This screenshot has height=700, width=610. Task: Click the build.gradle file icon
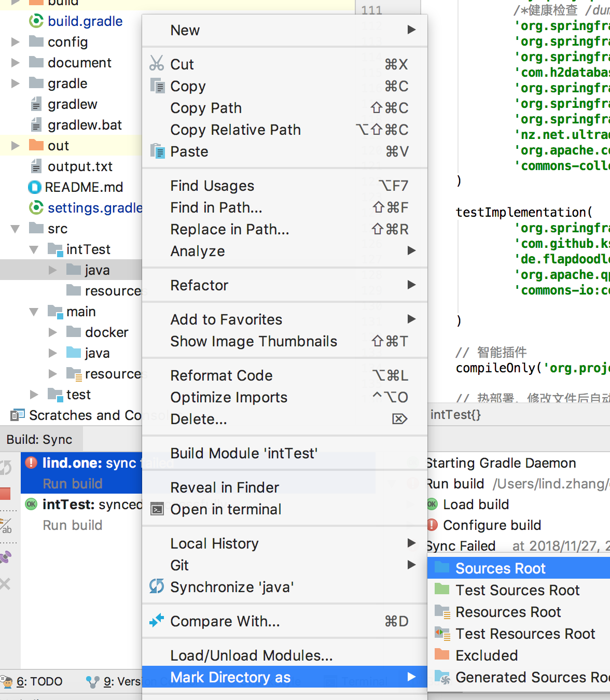[36, 21]
